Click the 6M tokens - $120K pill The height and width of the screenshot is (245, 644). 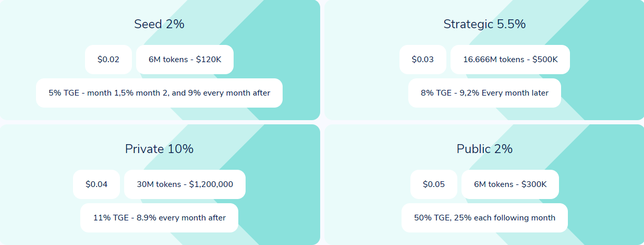(x=185, y=60)
